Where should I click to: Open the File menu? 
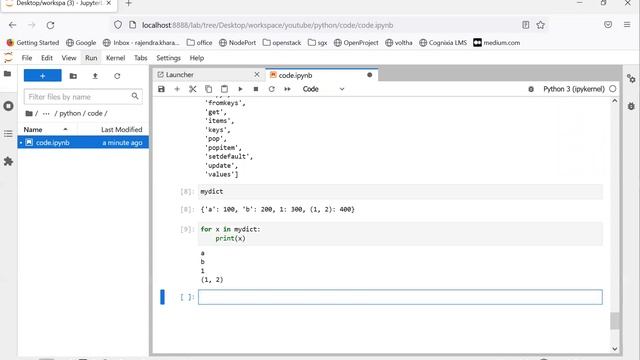[27, 58]
